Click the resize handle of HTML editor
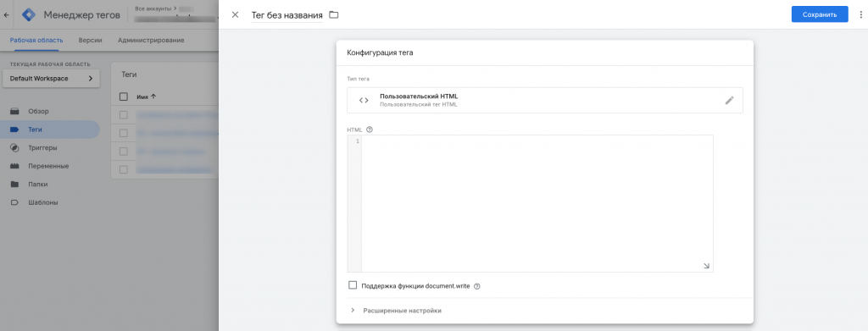This screenshot has height=331, width=868. coord(706,266)
